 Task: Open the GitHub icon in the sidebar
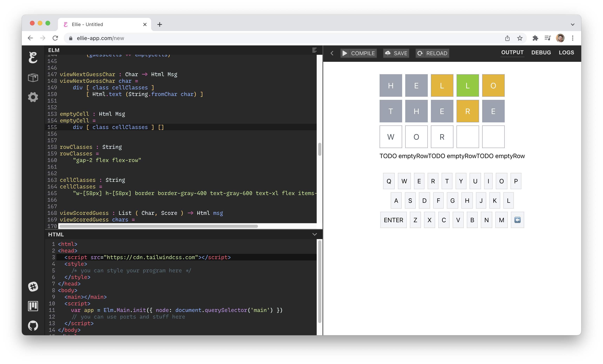point(33,325)
